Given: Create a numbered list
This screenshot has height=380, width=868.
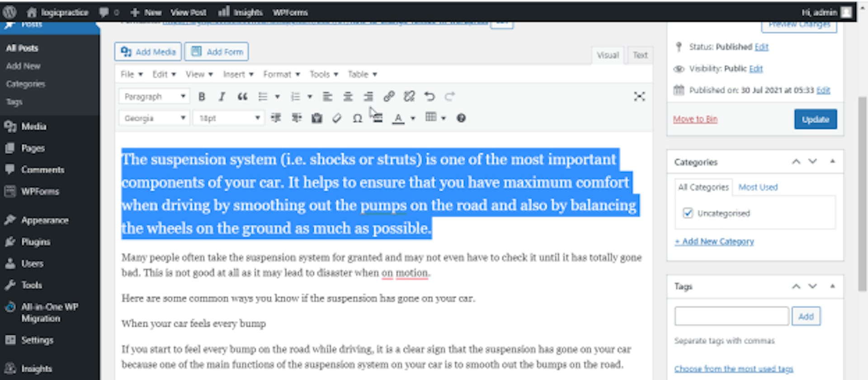Looking at the screenshot, I should (x=295, y=96).
